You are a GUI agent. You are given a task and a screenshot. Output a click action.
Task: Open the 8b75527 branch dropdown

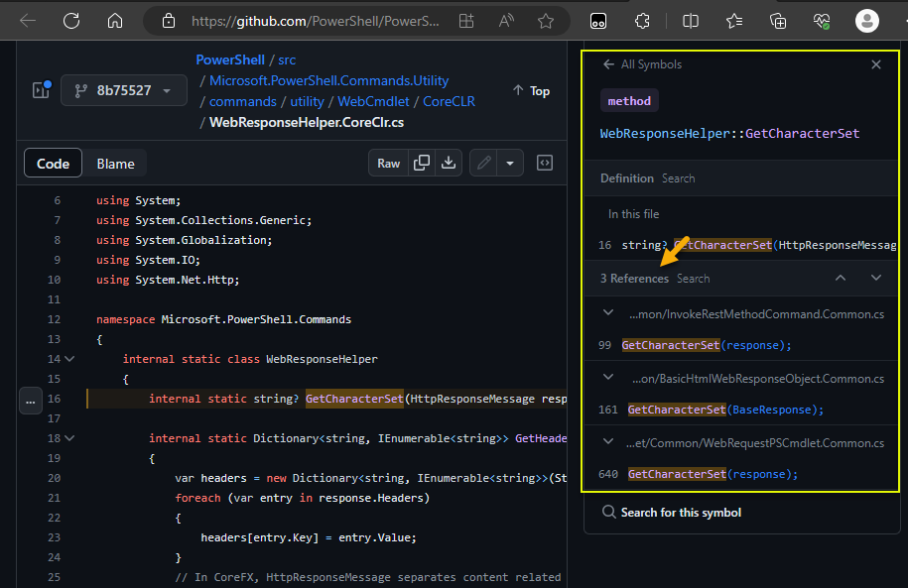click(x=124, y=90)
